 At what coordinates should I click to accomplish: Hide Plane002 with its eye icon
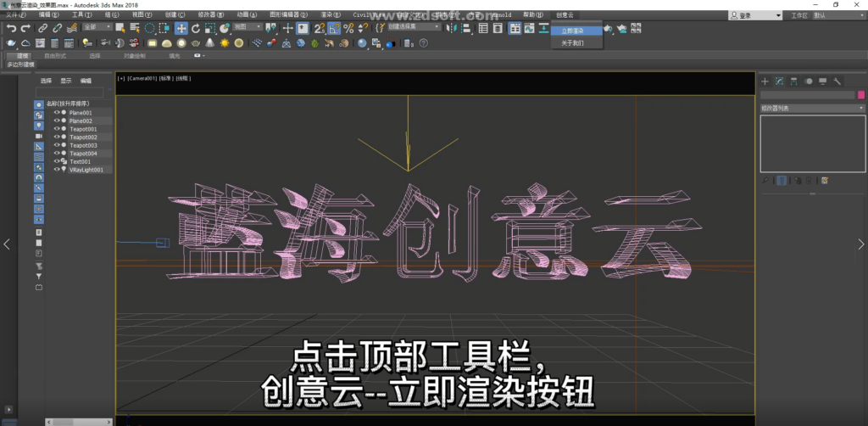(57, 121)
